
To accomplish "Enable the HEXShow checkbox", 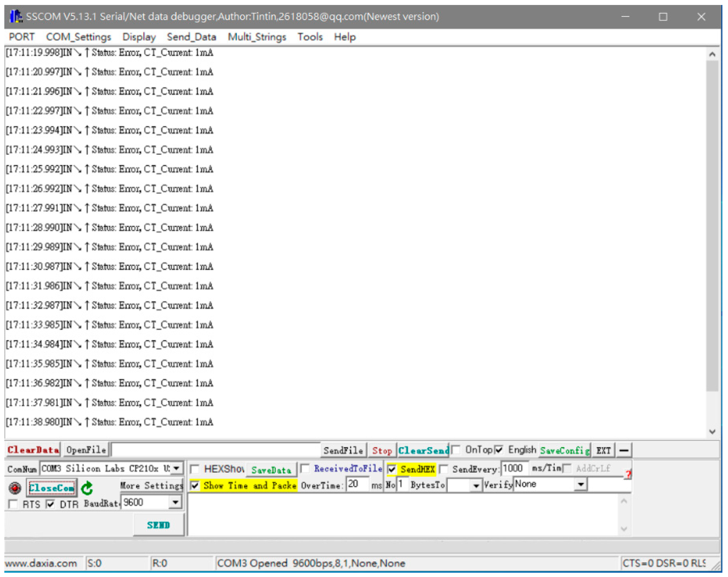I will point(195,469).
